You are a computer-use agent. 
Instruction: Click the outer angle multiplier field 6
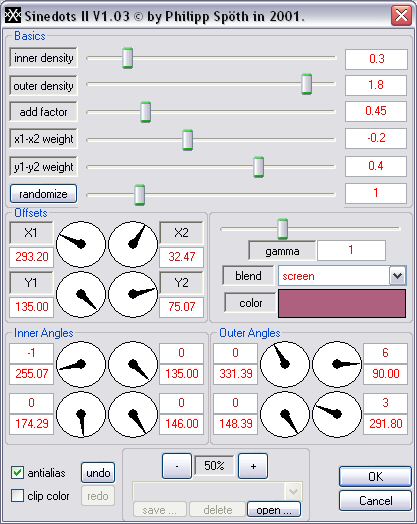click(385, 354)
